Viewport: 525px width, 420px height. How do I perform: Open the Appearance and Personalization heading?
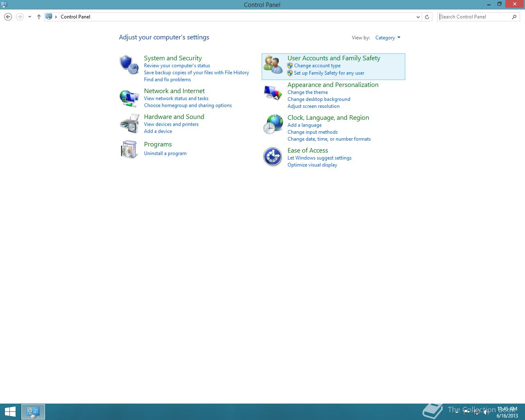click(x=333, y=85)
